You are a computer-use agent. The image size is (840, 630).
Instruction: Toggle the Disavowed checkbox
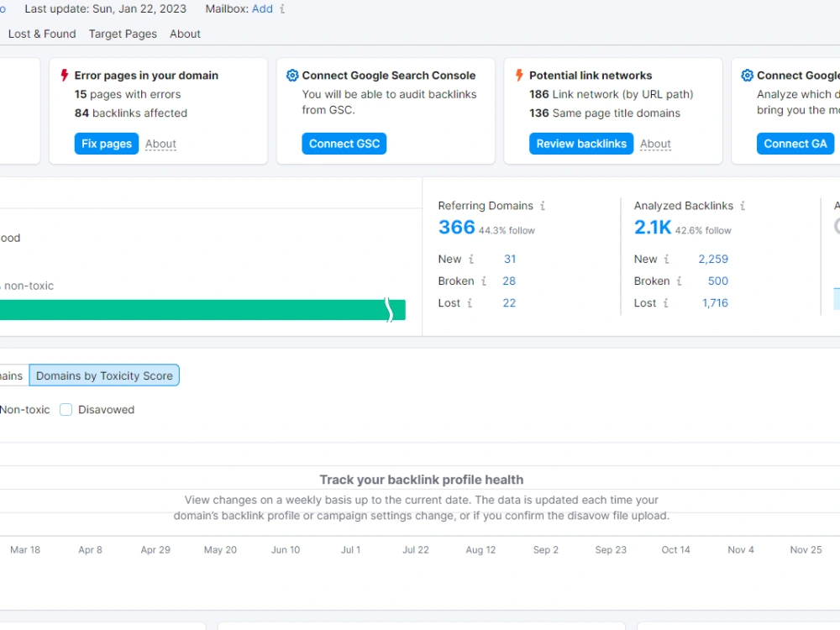tap(66, 410)
